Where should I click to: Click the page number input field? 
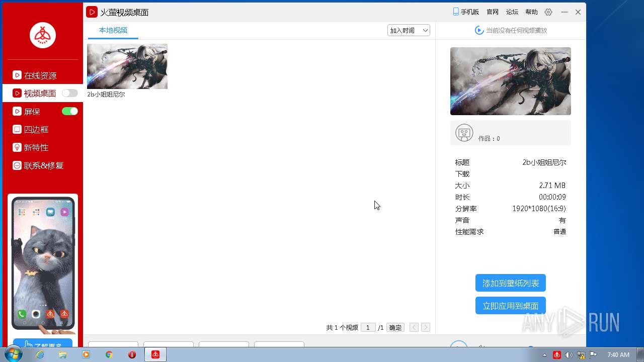coord(368,327)
